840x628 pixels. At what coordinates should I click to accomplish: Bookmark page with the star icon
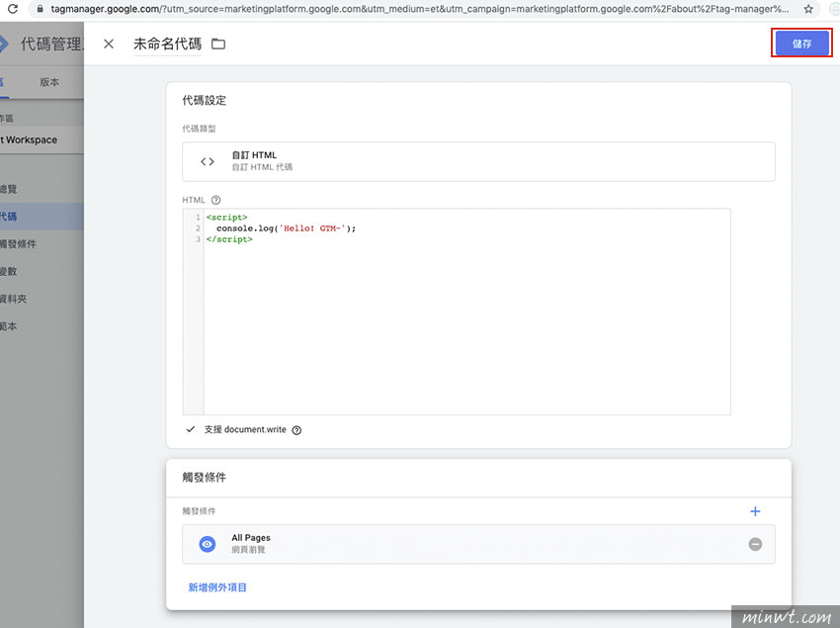click(x=808, y=9)
